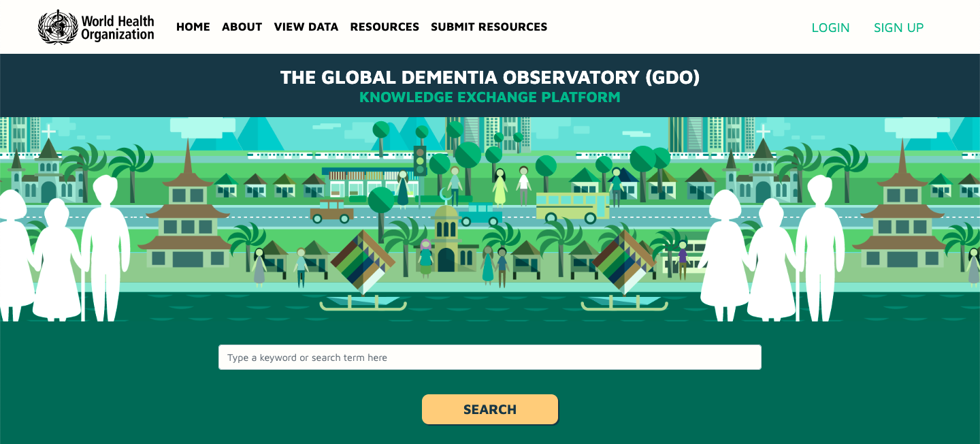The width and height of the screenshot is (980, 444).
Task: Click the World Health Organization text label
Action: click(x=116, y=27)
